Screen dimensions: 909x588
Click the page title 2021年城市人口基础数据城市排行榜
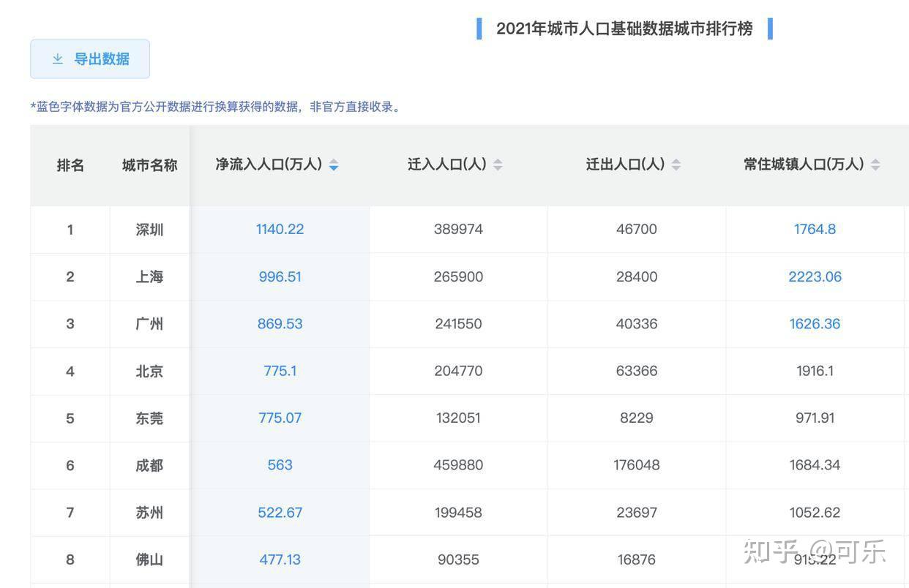[x=624, y=29]
